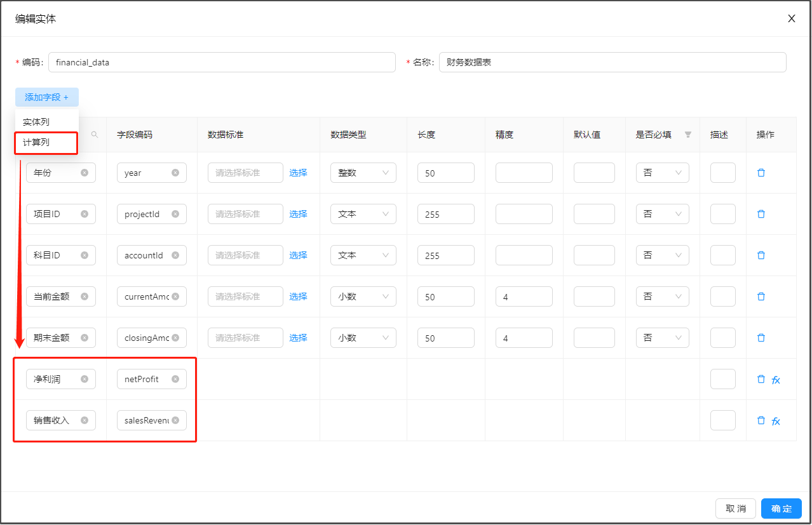Screen dimensions: 812x525
Task: Delete the 销售收入 calculated column
Action: point(761,420)
